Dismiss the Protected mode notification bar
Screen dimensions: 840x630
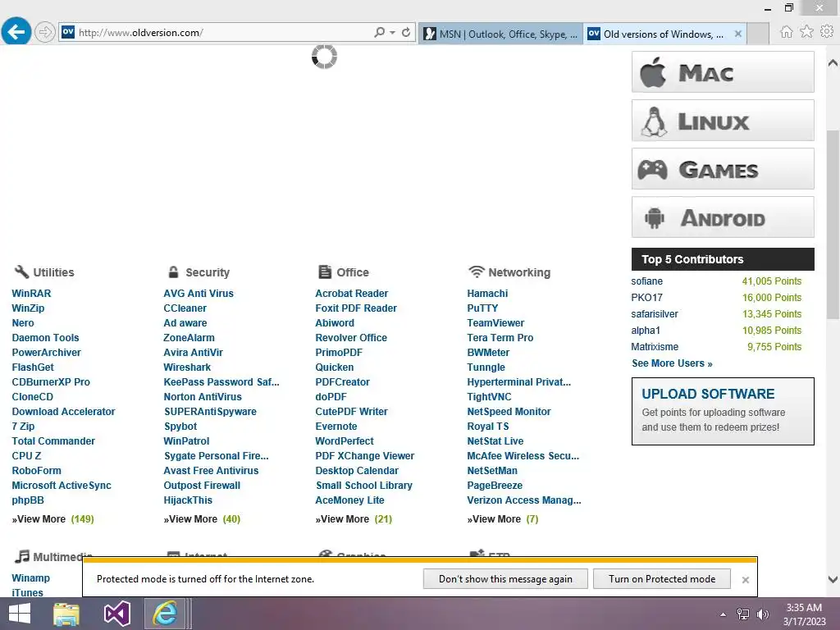(x=745, y=580)
